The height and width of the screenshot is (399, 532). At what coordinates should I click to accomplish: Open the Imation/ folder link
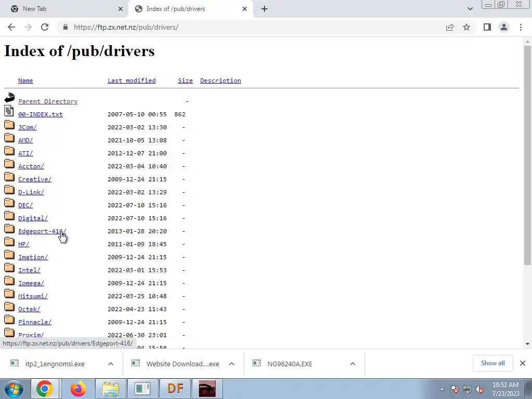coord(33,257)
